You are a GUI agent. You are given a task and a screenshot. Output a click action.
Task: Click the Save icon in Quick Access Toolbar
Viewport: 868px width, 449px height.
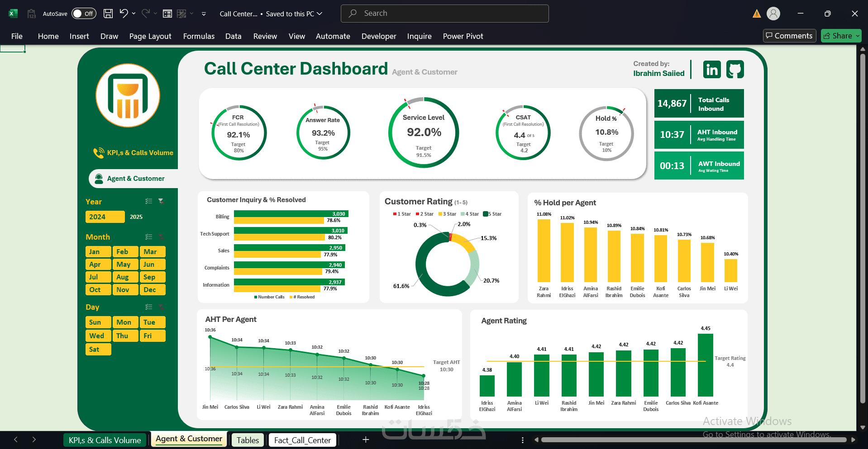point(108,14)
